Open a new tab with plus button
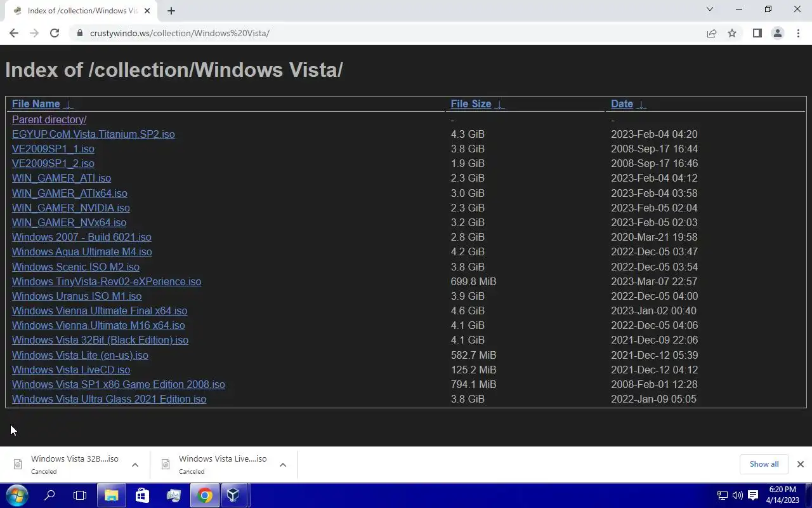 pos(171,10)
